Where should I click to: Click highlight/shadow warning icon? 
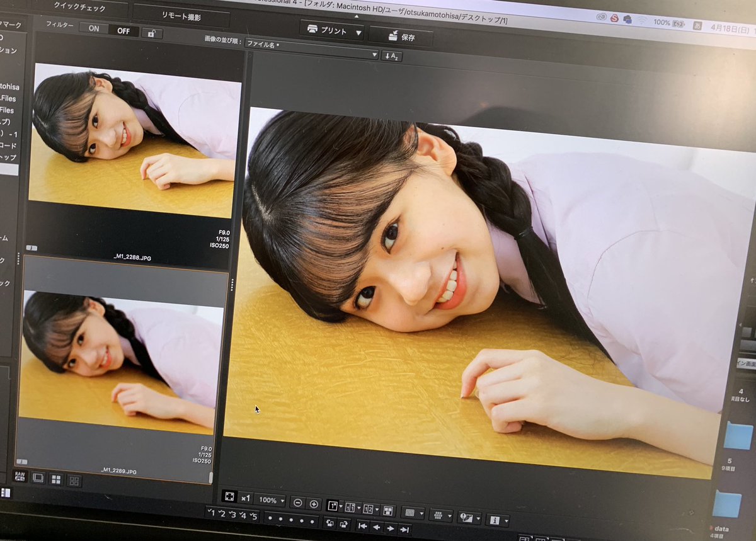click(x=466, y=517)
